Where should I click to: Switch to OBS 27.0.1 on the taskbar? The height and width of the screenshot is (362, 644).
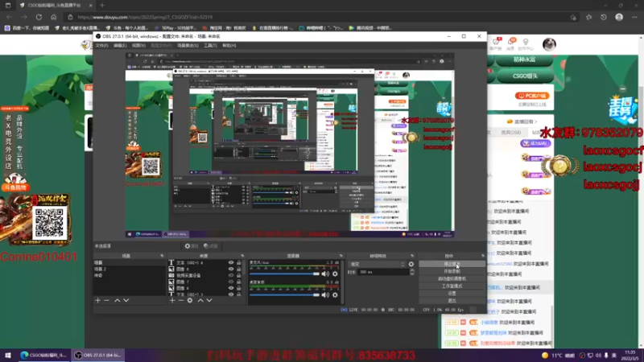pos(97,355)
